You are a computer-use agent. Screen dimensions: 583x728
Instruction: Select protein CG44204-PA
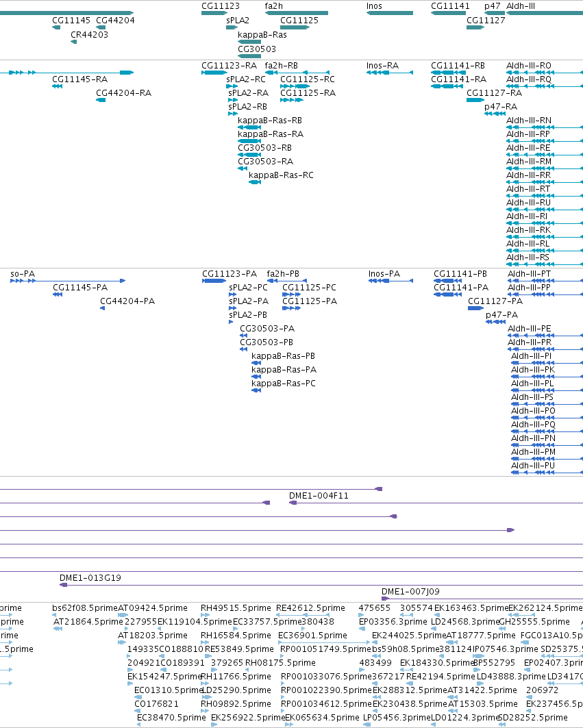coord(127,301)
